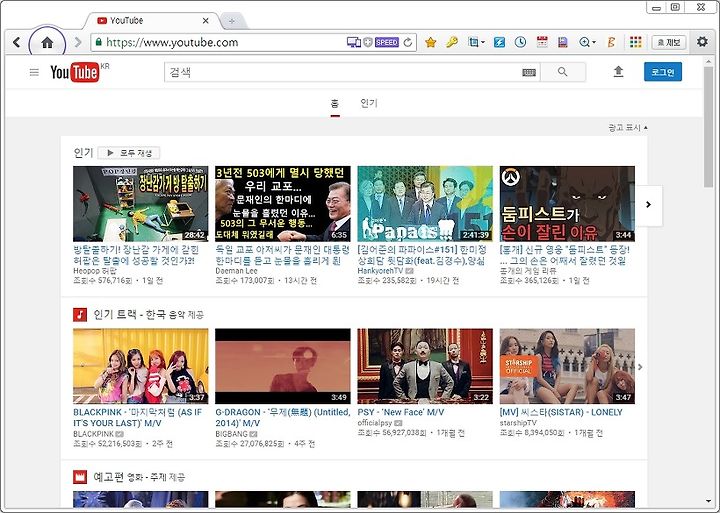Expand the capture tool dropdown arrow

(x=483, y=43)
